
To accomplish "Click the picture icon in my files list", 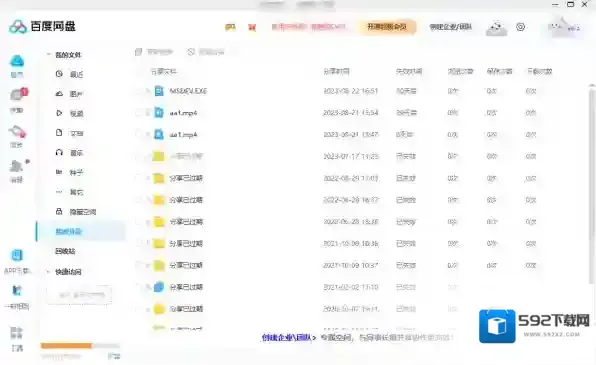I will coord(59,94).
